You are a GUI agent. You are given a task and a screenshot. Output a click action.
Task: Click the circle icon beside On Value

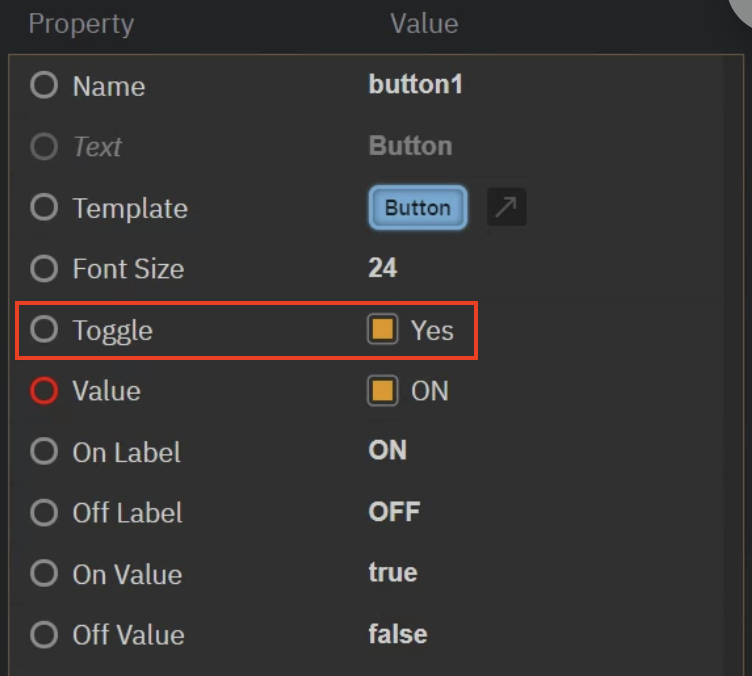point(44,574)
